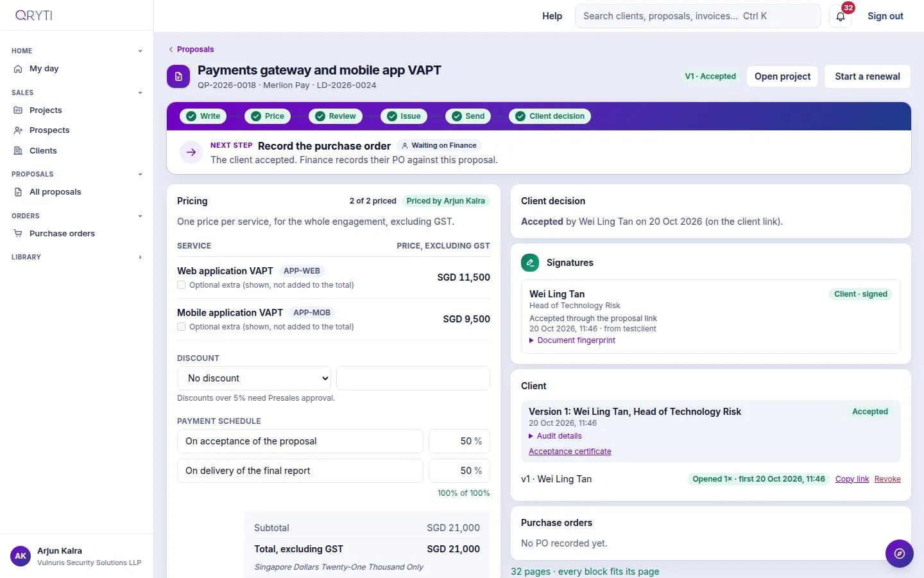Go to the Review step
Viewport: 924px width, 578px height.
336,116
